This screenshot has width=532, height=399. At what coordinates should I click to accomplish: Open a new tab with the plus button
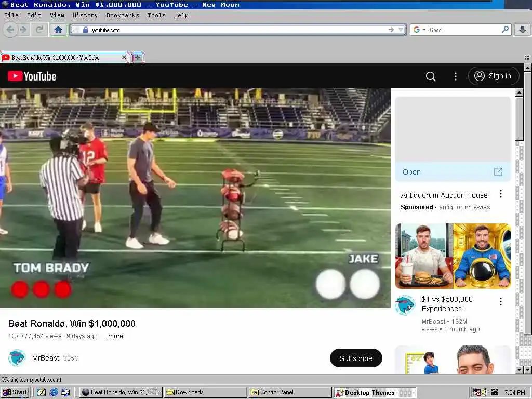tap(137, 57)
